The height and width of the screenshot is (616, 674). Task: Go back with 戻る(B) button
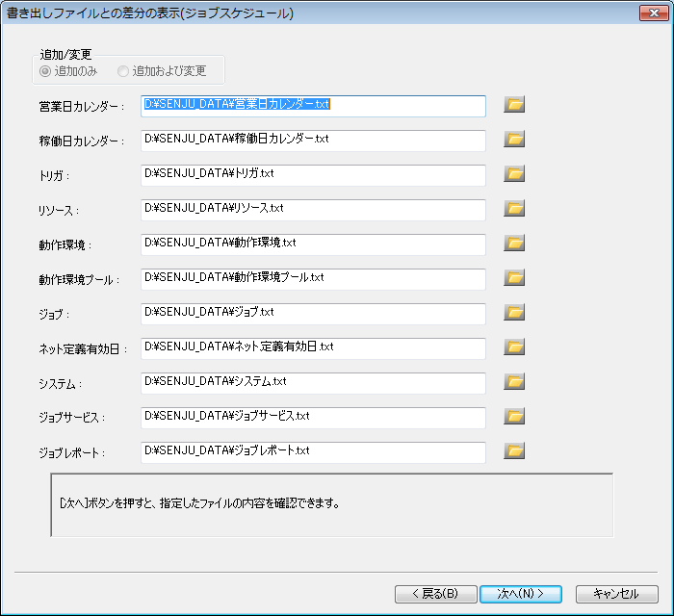436,594
